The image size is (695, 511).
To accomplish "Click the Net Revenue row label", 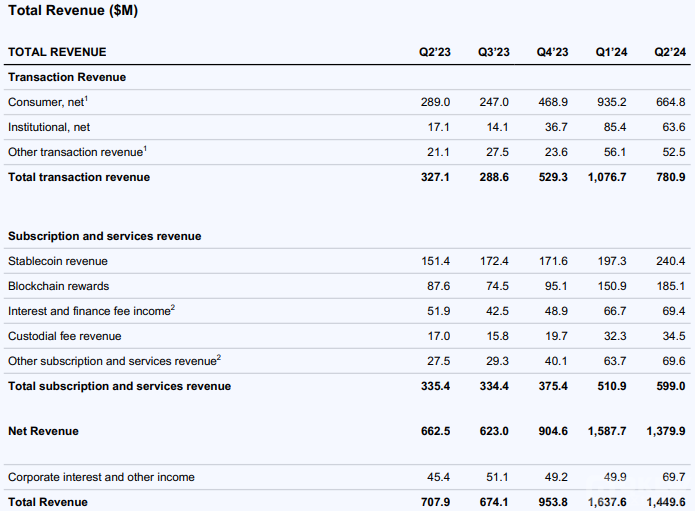I will [x=43, y=431].
